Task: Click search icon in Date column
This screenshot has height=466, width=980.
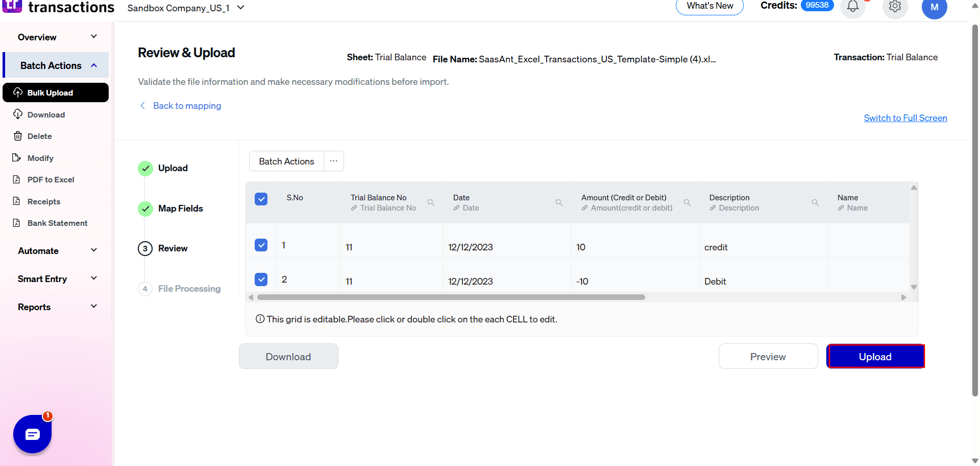Action: pyautogui.click(x=559, y=202)
